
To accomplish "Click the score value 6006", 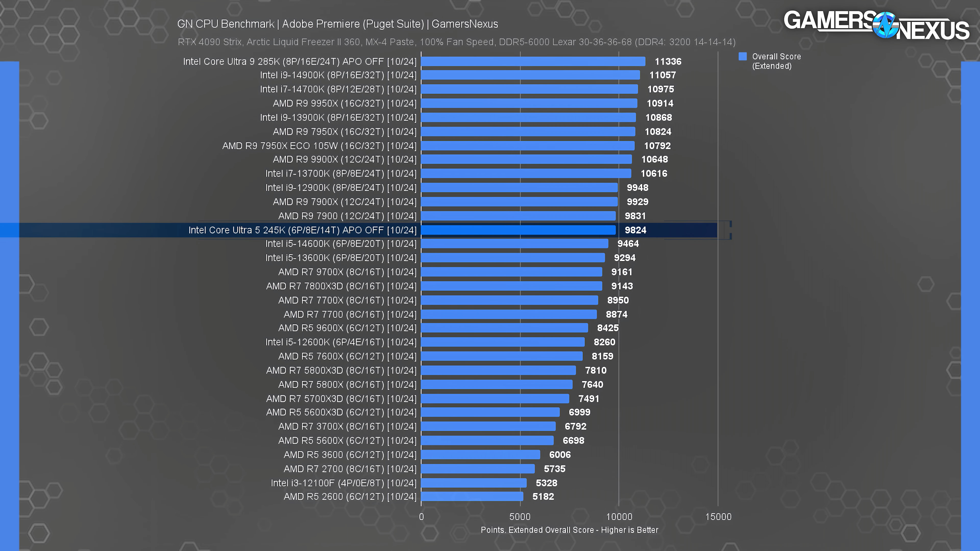I will (x=560, y=455).
